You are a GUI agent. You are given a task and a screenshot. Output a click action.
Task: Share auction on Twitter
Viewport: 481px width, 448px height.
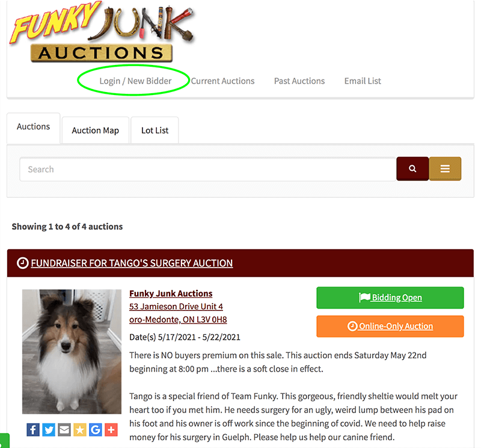click(49, 429)
